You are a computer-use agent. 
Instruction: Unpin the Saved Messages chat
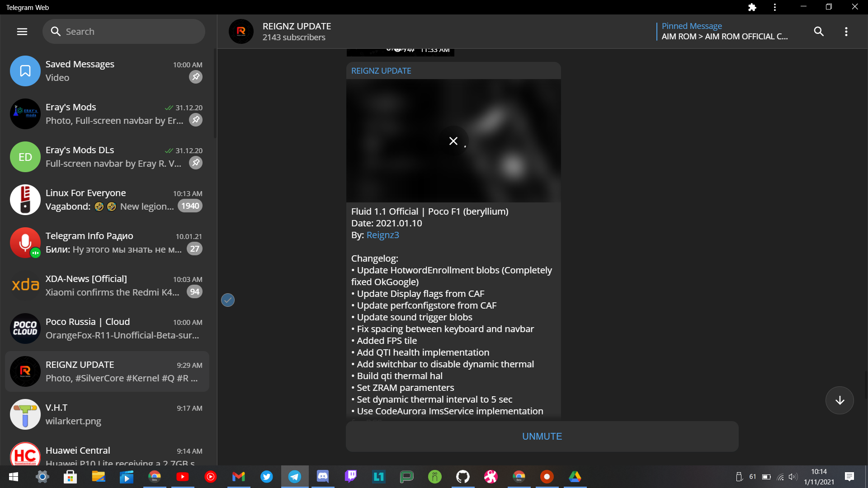pos(195,77)
